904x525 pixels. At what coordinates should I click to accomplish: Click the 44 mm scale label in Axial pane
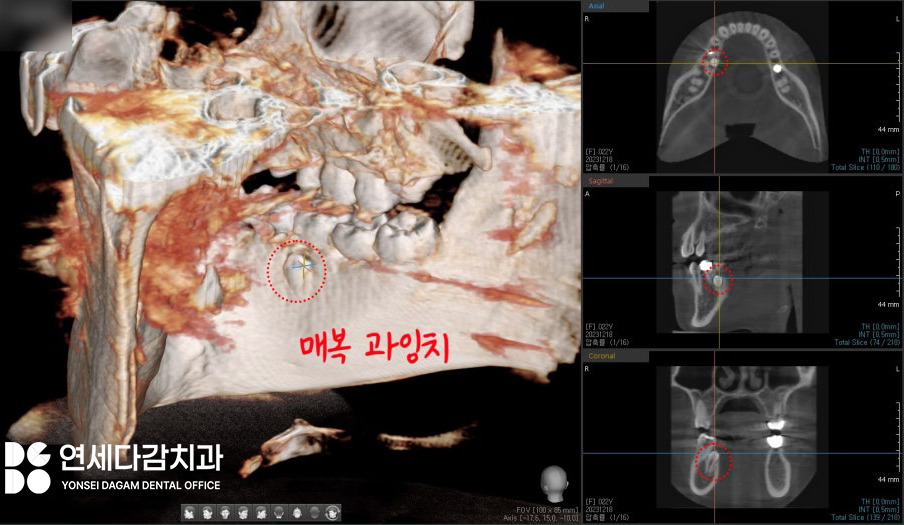coord(888,130)
